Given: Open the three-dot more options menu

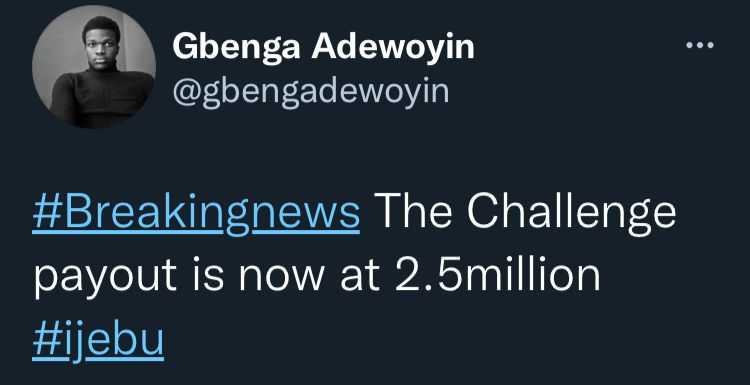Looking at the screenshot, I should (x=700, y=45).
